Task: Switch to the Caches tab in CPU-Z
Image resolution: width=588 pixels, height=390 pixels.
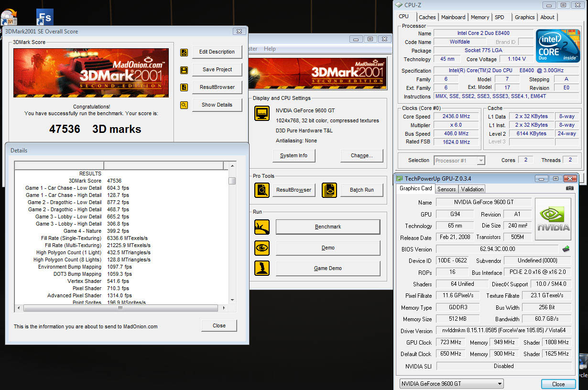Action: [427, 17]
